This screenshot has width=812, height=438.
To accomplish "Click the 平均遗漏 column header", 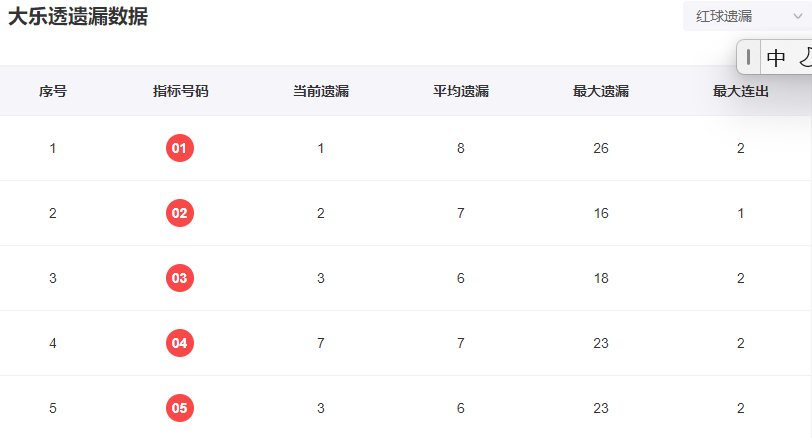I will (461, 91).
